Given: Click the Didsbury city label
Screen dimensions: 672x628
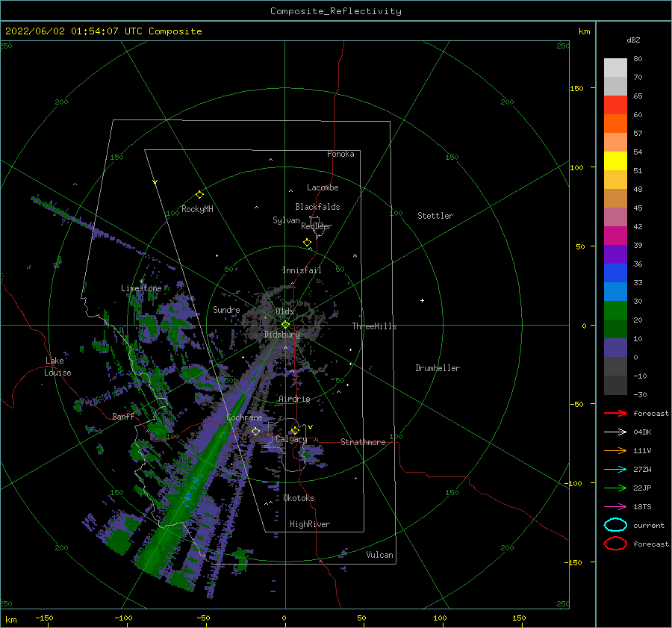Looking at the screenshot, I should (281, 335).
